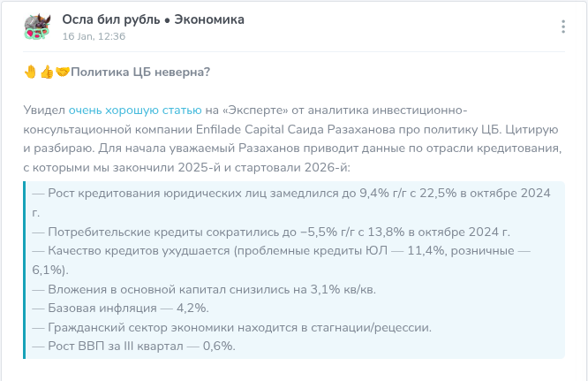Screen dimensions: 588x381
Task: Open the three-dot post options menu
Action: coord(563,27)
